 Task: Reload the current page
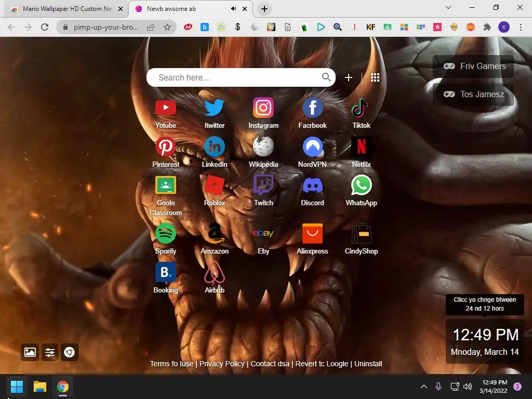click(45, 27)
